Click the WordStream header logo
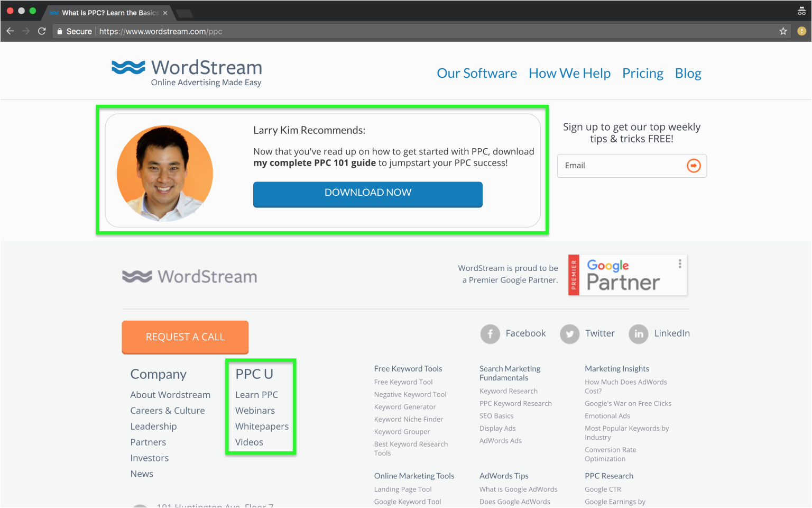 [x=187, y=72]
